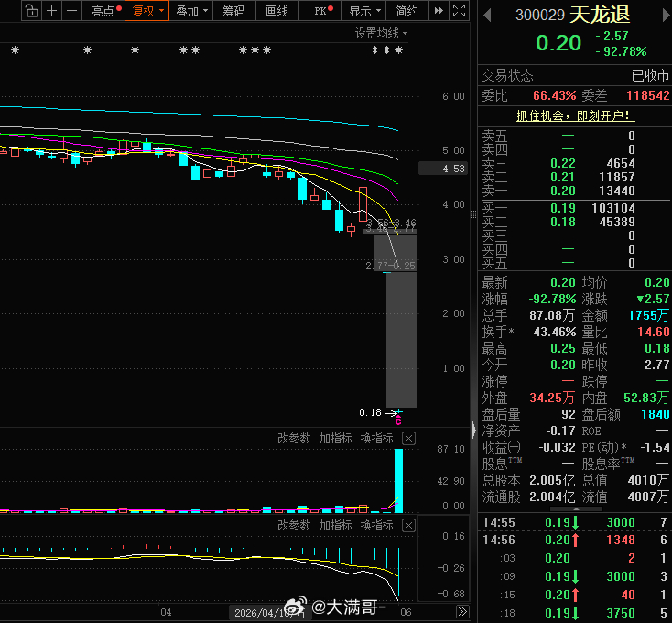This screenshot has height=623, width=672.
Task: Click the tall cyan volume bar
Action: click(398, 481)
